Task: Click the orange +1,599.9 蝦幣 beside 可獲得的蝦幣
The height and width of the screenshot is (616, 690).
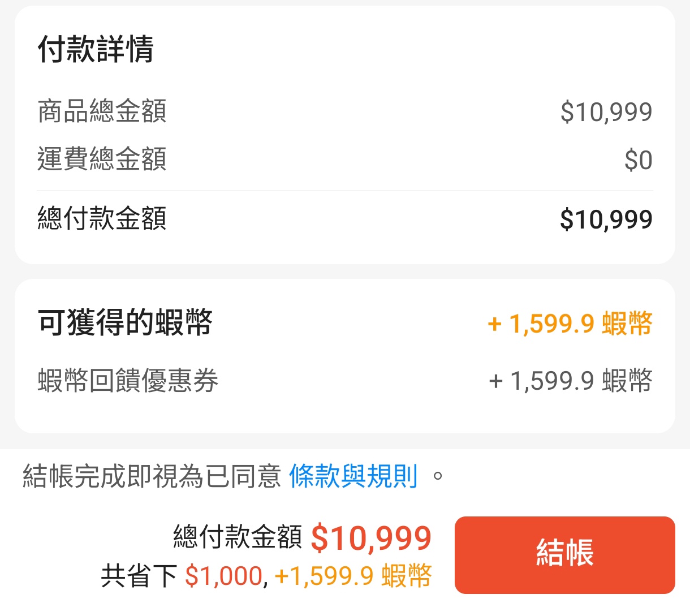Action: (570, 324)
